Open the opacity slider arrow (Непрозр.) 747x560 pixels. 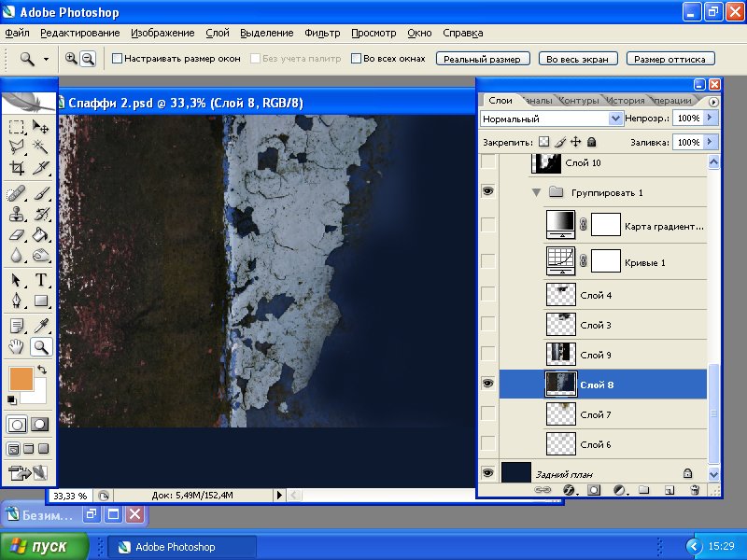pyautogui.click(x=711, y=119)
